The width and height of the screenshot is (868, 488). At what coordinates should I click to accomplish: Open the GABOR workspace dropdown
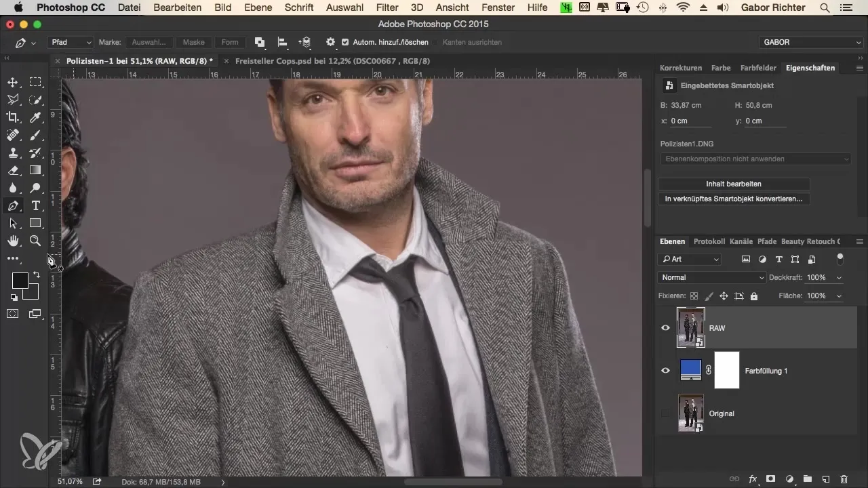[811, 42]
